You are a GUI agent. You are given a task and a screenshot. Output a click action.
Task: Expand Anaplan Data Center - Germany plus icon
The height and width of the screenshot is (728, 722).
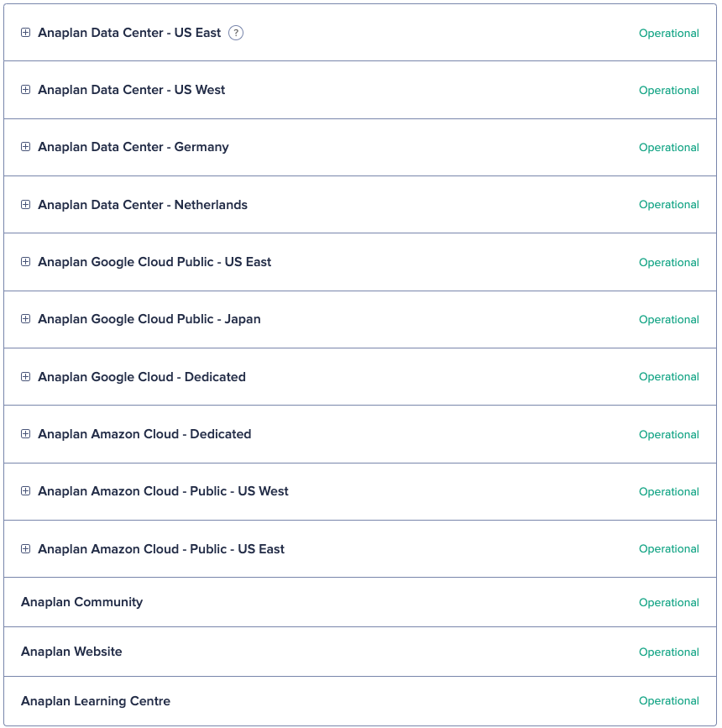click(x=25, y=147)
